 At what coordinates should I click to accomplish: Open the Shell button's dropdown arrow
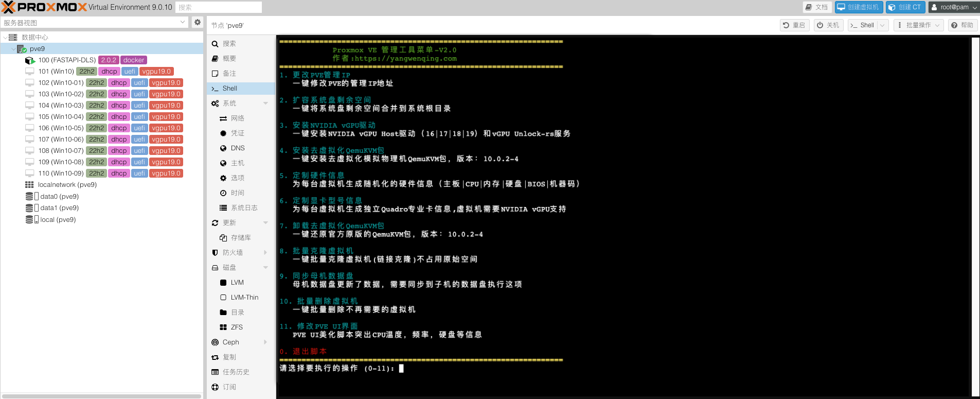[882, 25]
